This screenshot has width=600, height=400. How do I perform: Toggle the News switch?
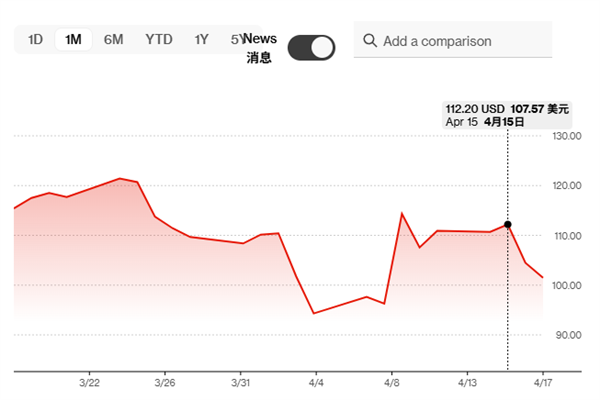[x=311, y=47]
